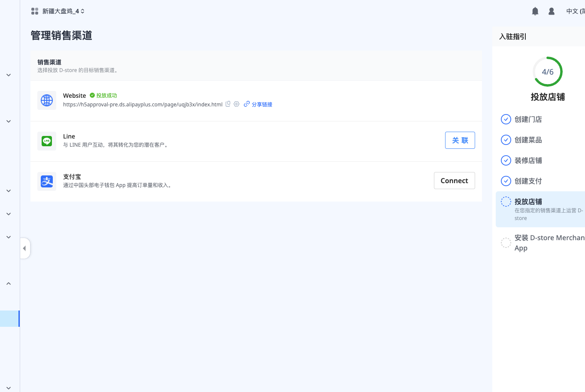Click the Website globe icon

tap(47, 100)
